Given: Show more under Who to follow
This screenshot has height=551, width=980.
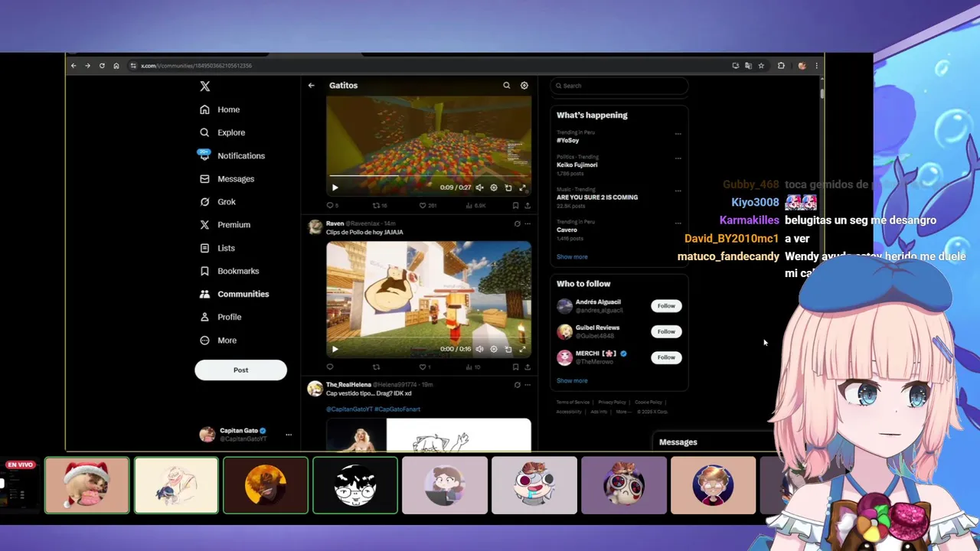Looking at the screenshot, I should (572, 380).
